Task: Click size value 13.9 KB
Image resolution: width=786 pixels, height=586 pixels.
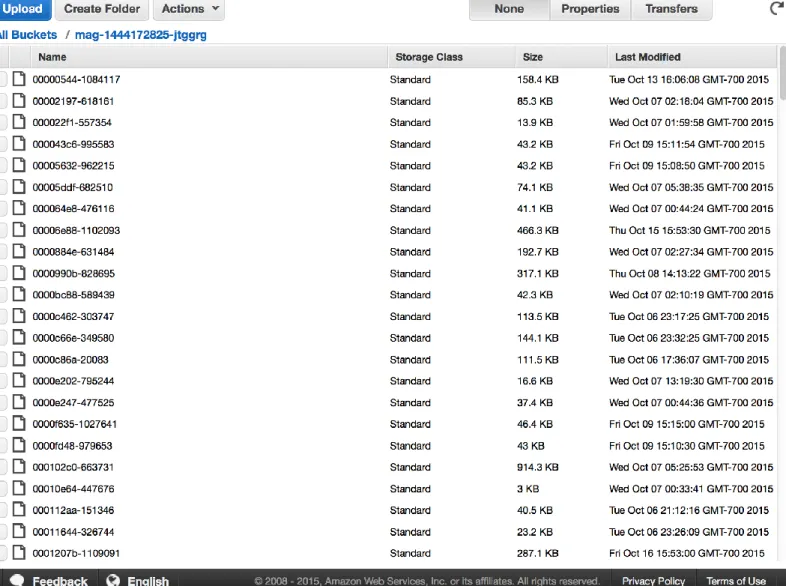Action: pos(535,122)
